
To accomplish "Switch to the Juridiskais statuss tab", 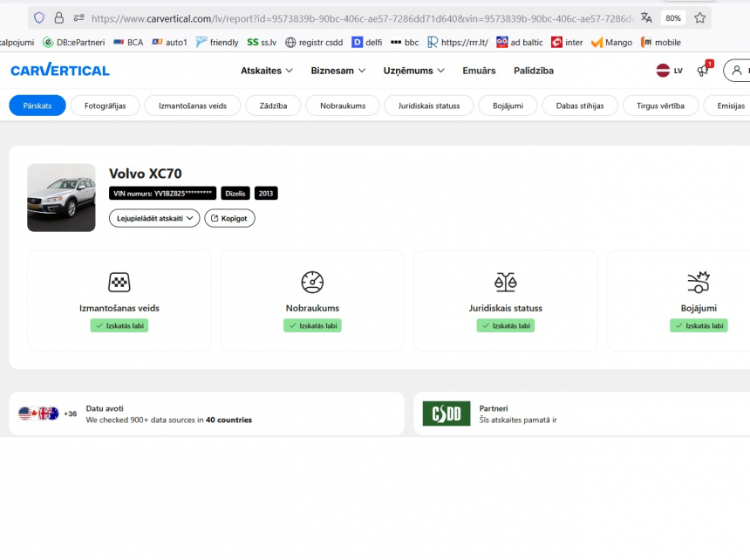I will click(x=429, y=106).
